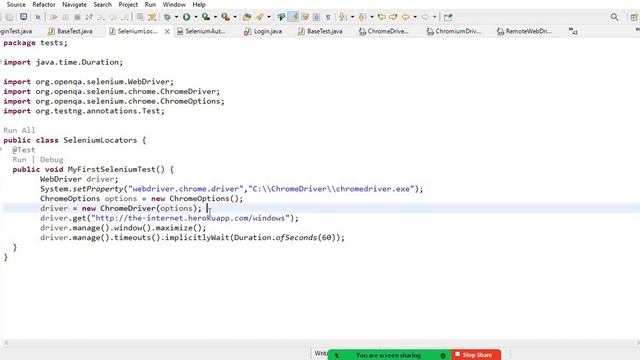Click the Run All code lens link

(x=19, y=130)
